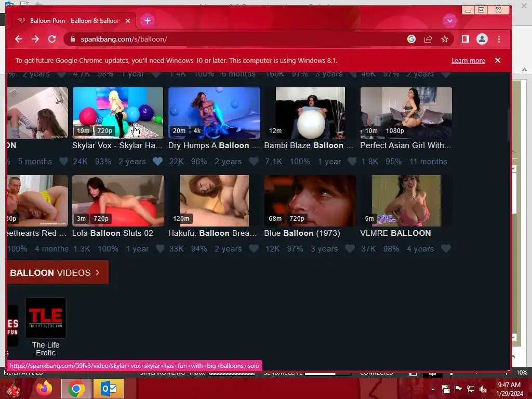Toggle the favorite heart for Hakufu video
Image resolution: width=532 pixels, height=399 pixels.
[254, 249]
